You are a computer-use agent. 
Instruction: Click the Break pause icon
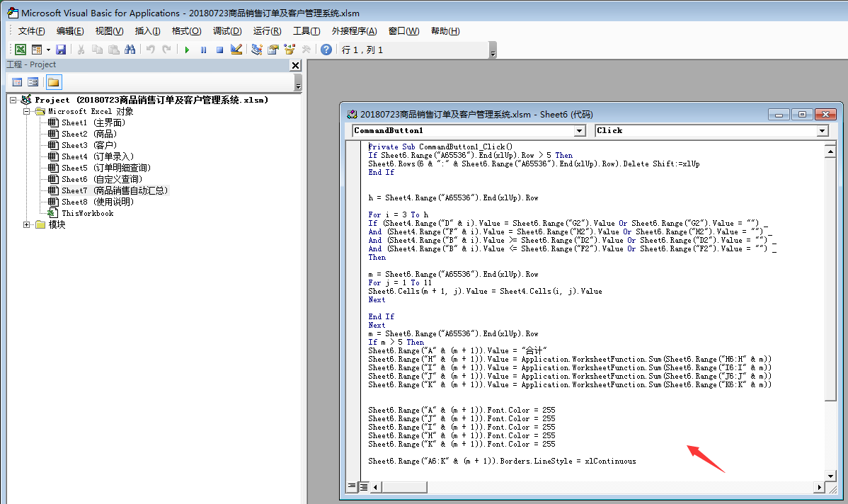pos(203,50)
